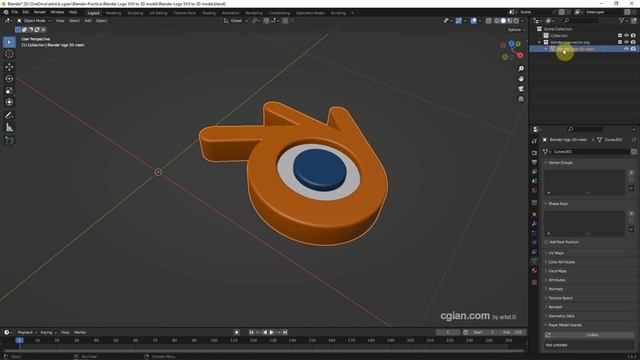The image size is (640, 360).
Task: Click the Blender logo menu icon
Action: coord(6,12)
